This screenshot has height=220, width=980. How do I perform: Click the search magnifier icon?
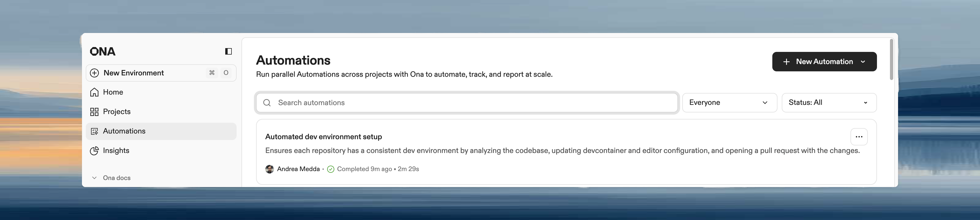point(267,103)
